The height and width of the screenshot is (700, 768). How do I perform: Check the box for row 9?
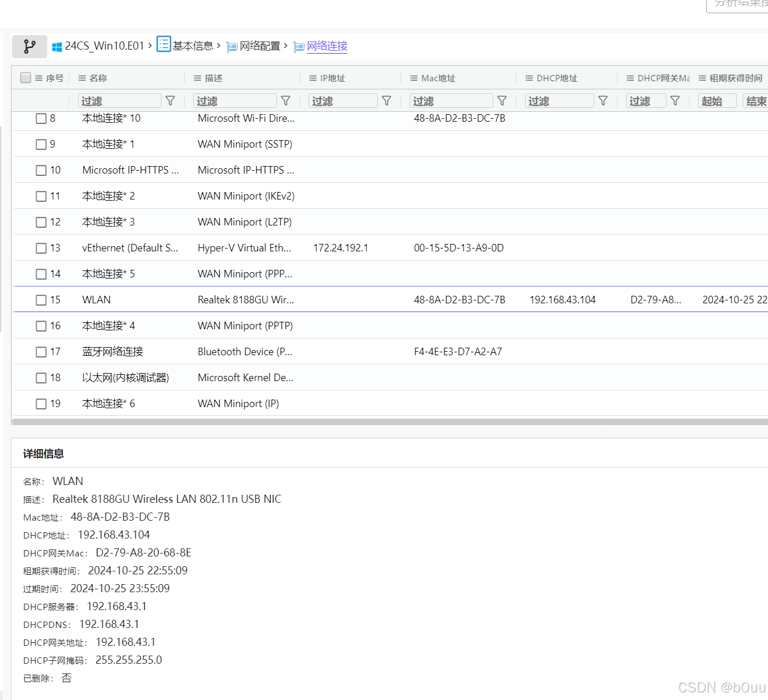[x=41, y=144]
